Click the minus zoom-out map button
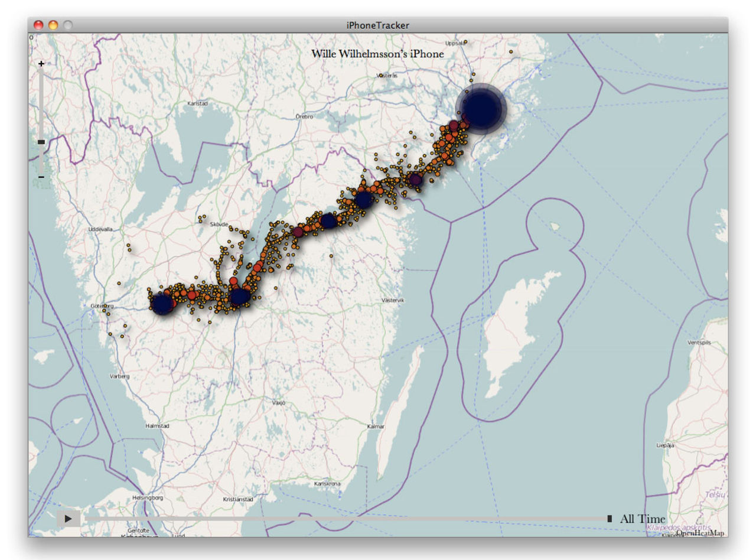 41,177
